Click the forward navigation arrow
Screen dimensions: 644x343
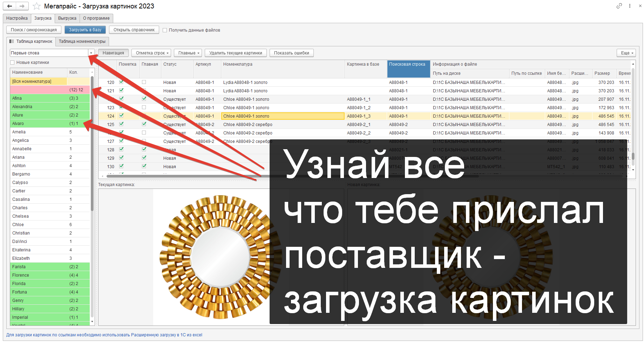pos(21,6)
